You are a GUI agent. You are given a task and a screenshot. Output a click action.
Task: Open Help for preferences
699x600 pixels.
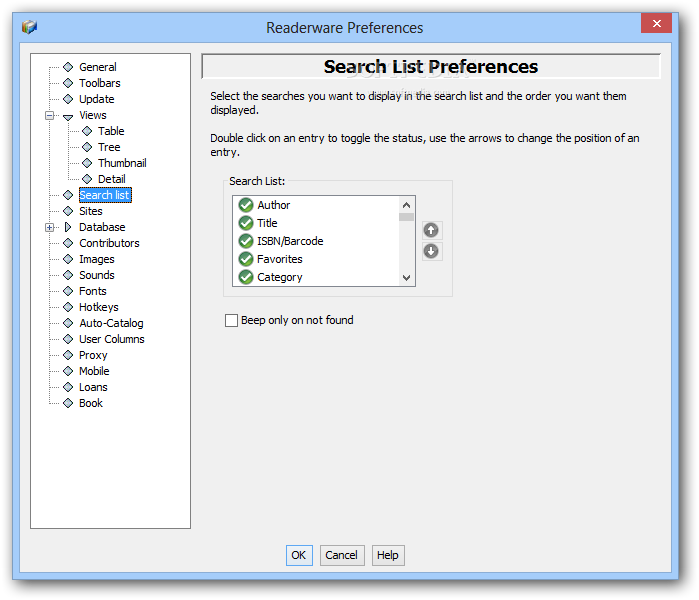tap(388, 555)
